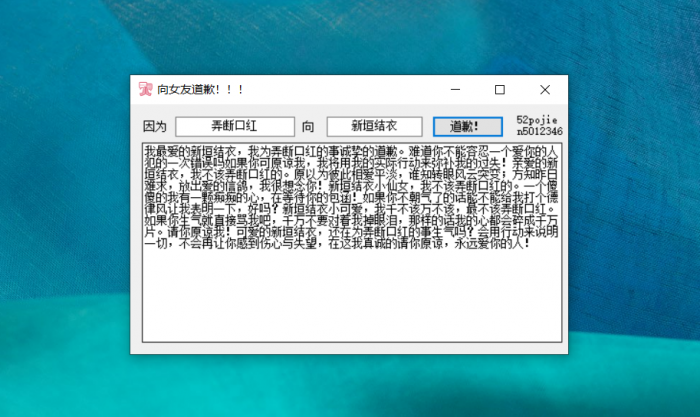Click the n5012346 author text

[x=539, y=131]
